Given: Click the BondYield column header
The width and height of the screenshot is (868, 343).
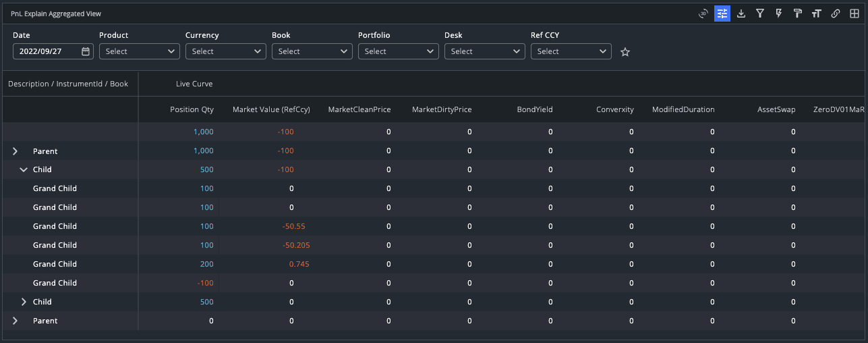Looking at the screenshot, I should (x=535, y=109).
